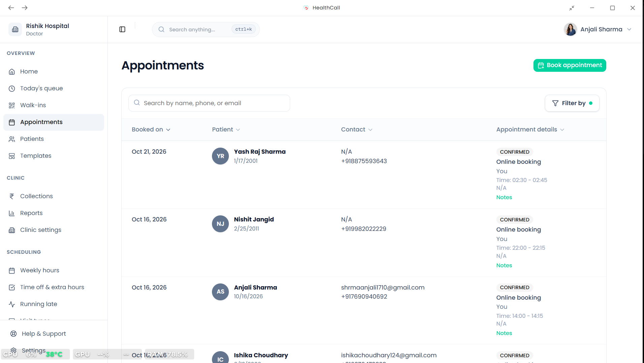
Task: Open Notes for Nishit Jangid
Action: [x=504, y=266]
